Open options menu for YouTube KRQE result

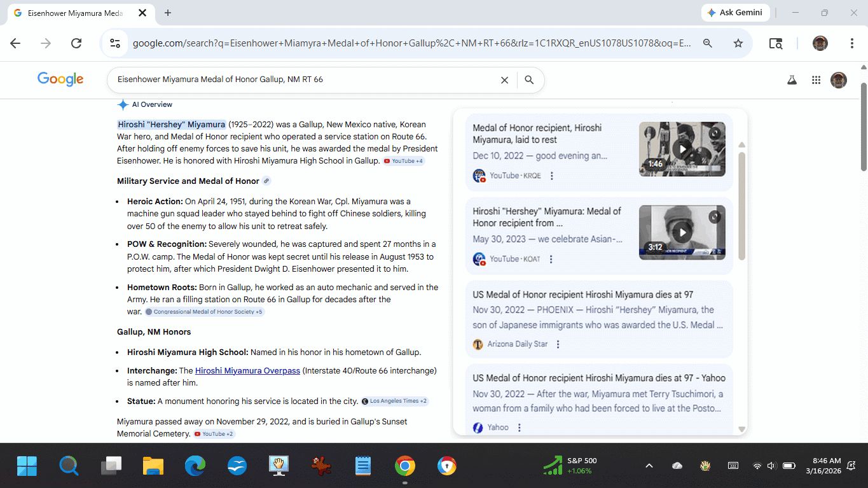coord(552,176)
